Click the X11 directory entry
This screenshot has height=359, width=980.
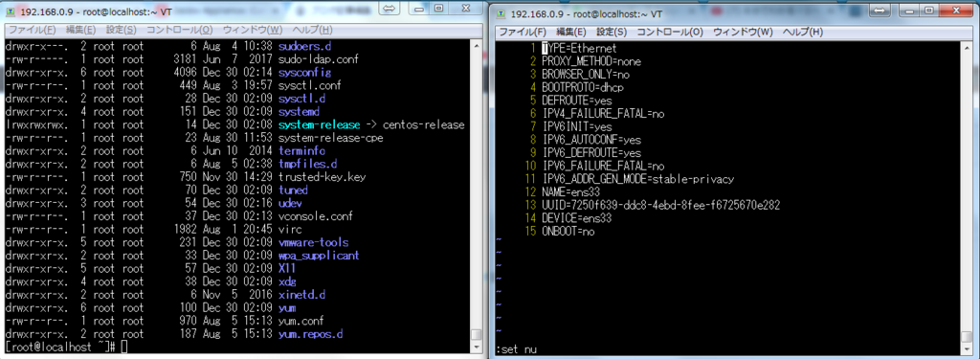[286, 269]
